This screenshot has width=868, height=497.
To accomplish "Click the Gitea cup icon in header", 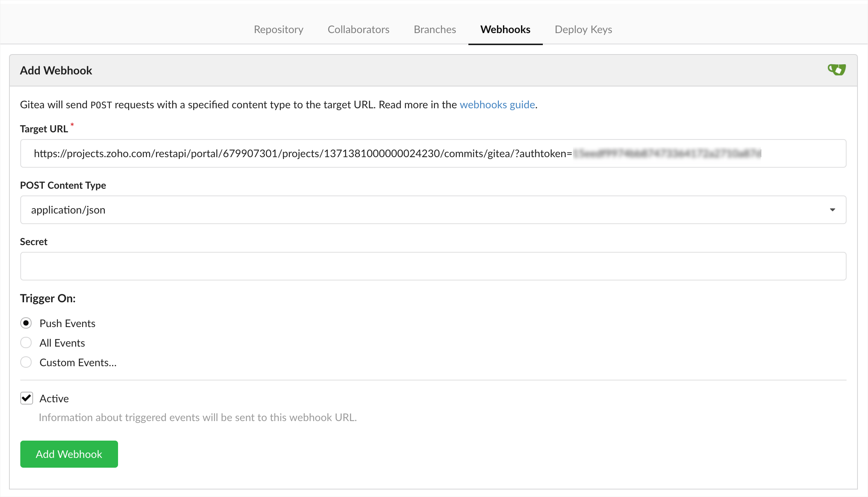I will click(836, 70).
